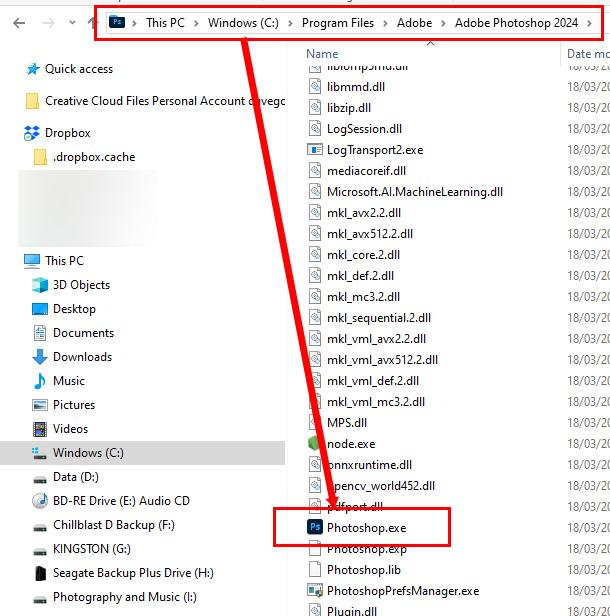The width and height of the screenshot is (610, 616).
Task: Click the node.exe green icon
Action: [314, 443]
